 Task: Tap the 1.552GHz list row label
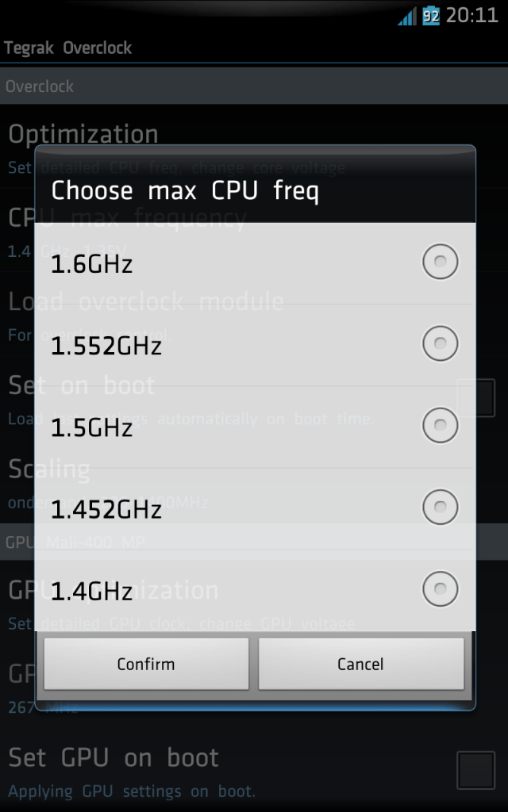(106, 346)
